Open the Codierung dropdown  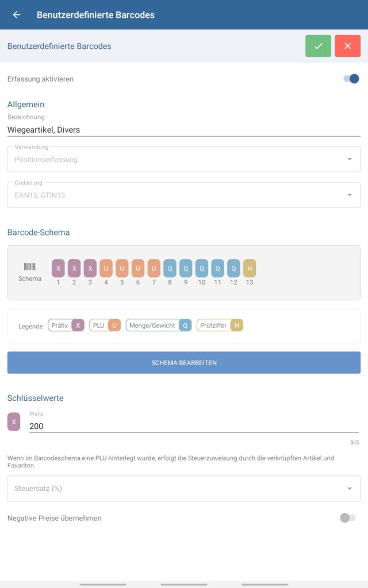[184, 195]
